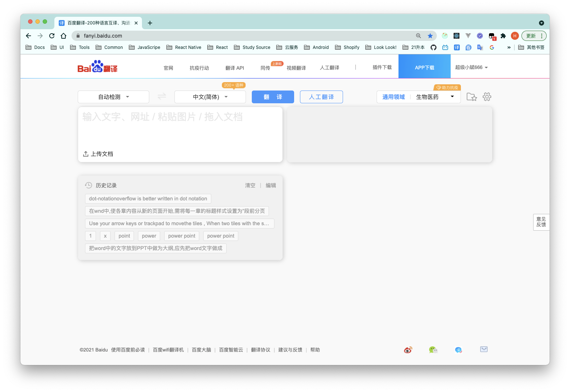This screenshot has height=392, width=570.
Task: Open the 官网 nav item
Action: pyautogui.click(x=168, y=68)
